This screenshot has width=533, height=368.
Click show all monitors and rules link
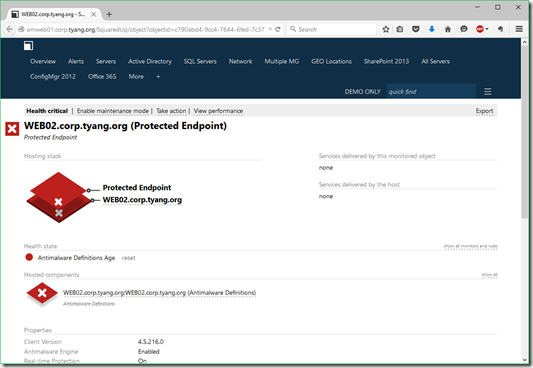pyautogui.click(x=470, y=246)
